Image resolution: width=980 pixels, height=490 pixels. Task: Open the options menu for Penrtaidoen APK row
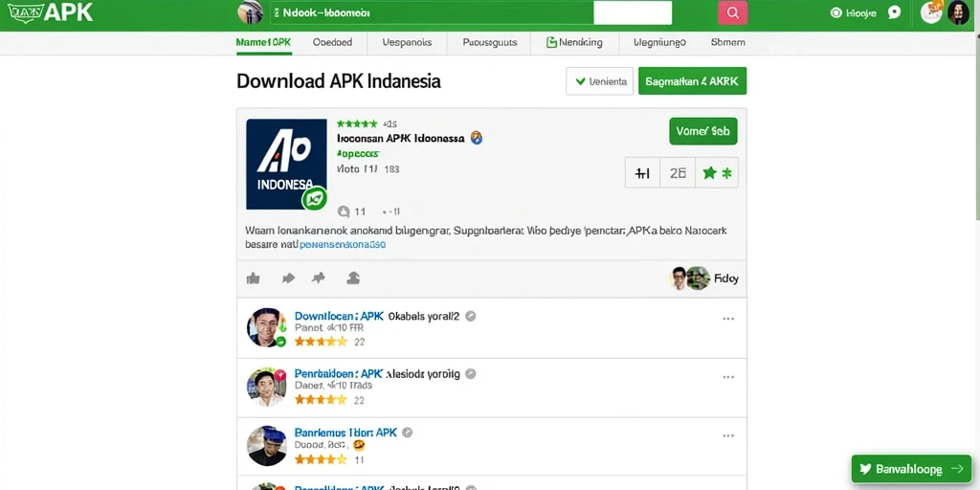click(x=728, y=377)
